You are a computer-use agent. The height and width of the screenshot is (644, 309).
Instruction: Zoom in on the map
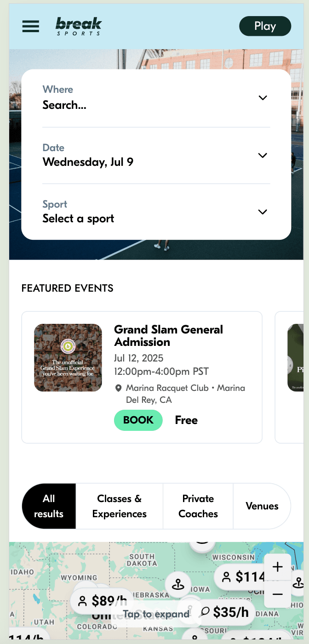tap(277, 567)
